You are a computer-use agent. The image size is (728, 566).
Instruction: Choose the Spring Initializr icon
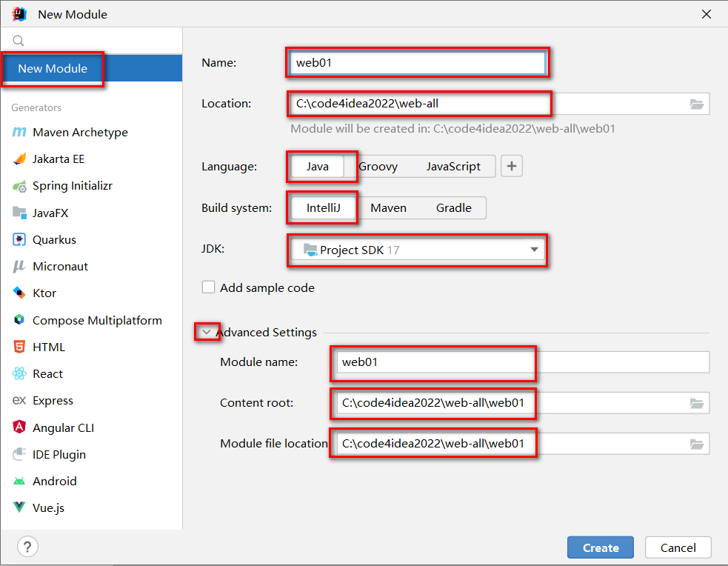19,186
